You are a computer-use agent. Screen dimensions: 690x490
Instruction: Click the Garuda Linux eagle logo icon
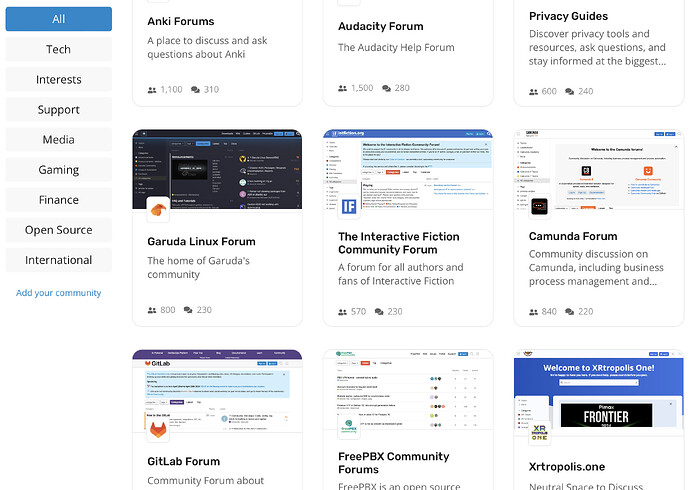[158, 209]
